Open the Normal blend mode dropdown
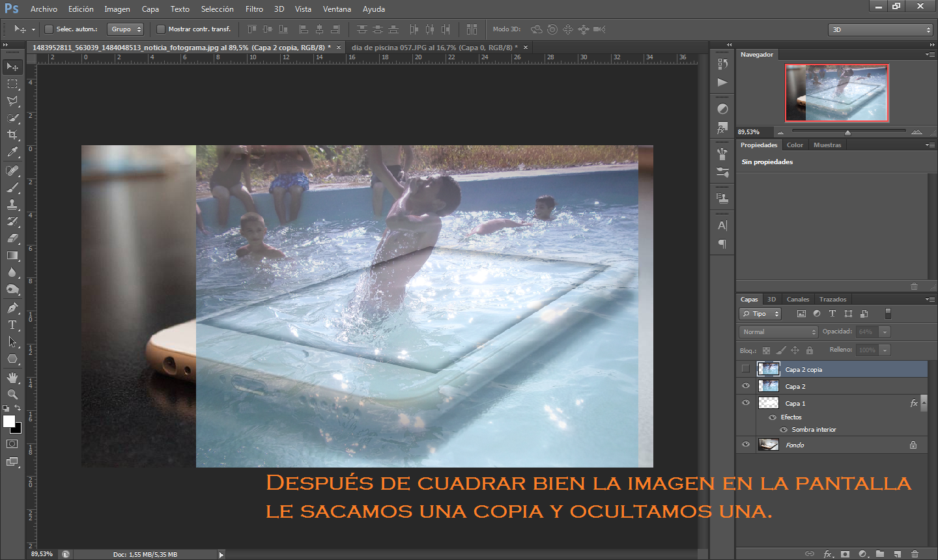The image size is (938, 560). (778, 332)
